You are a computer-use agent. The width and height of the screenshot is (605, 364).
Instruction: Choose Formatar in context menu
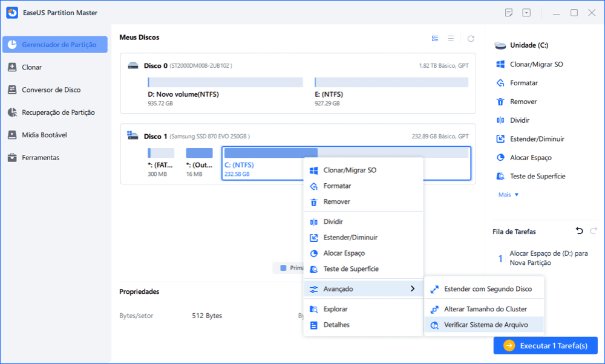364,186
